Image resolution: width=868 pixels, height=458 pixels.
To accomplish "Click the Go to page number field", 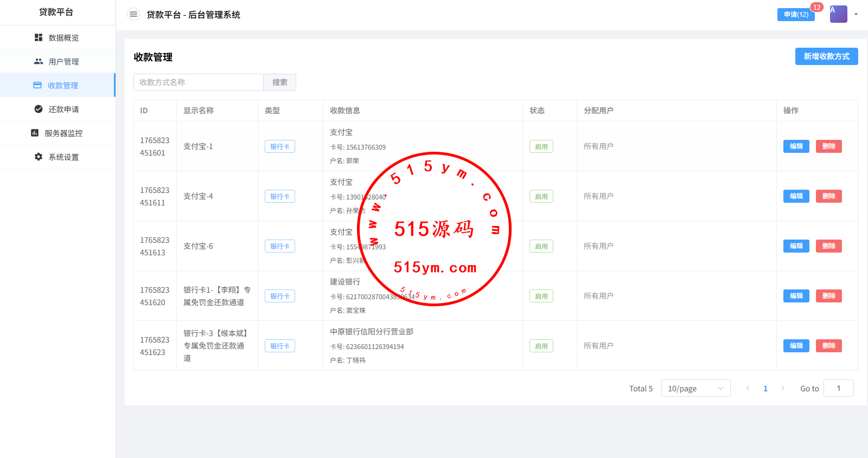I will point(838,388).
